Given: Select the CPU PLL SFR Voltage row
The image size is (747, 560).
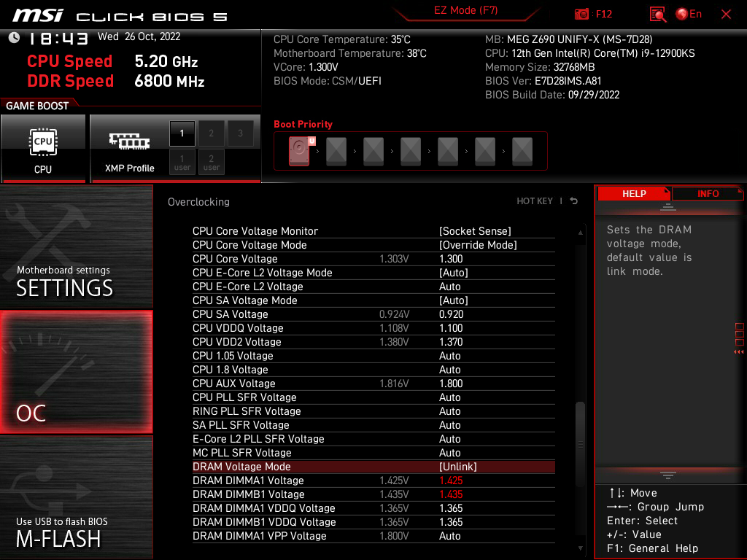Looking at the screenshot, I should pyautogui.click(x=373, y=397).
